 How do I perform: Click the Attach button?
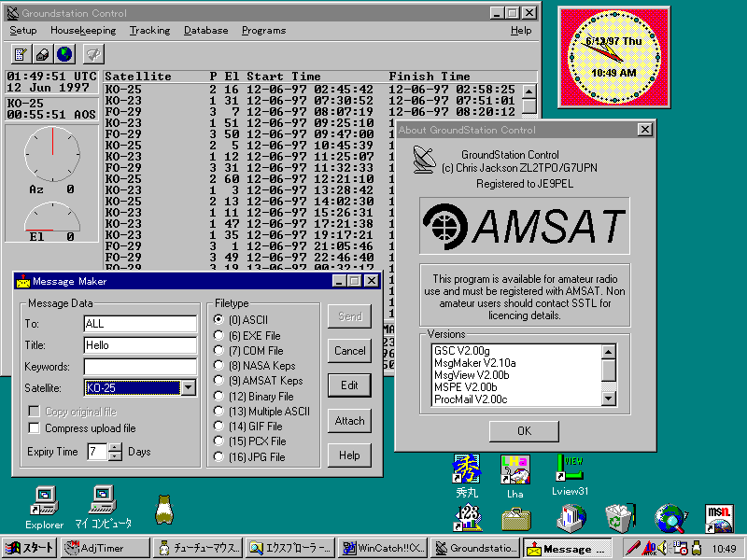349,421
